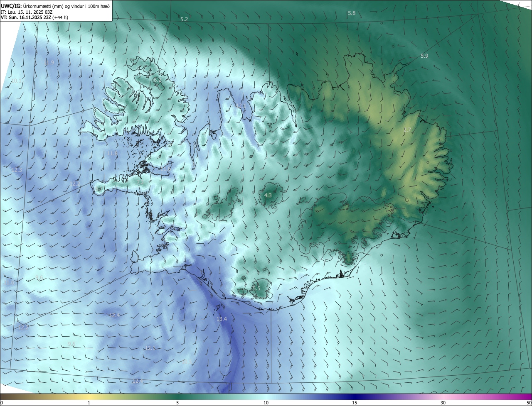Click the 'VT: Sun. 16.11.2025 23Z (+44 h)' line
Image resolution: width=532 pixels, height=406 pixels.
[x=34, y=17]
